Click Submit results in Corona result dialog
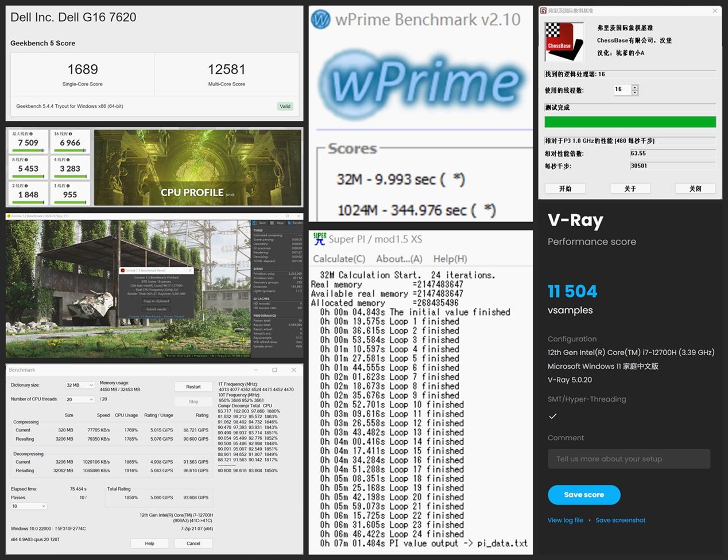Viewport: 728px width, 560px height. click(156, 309)
